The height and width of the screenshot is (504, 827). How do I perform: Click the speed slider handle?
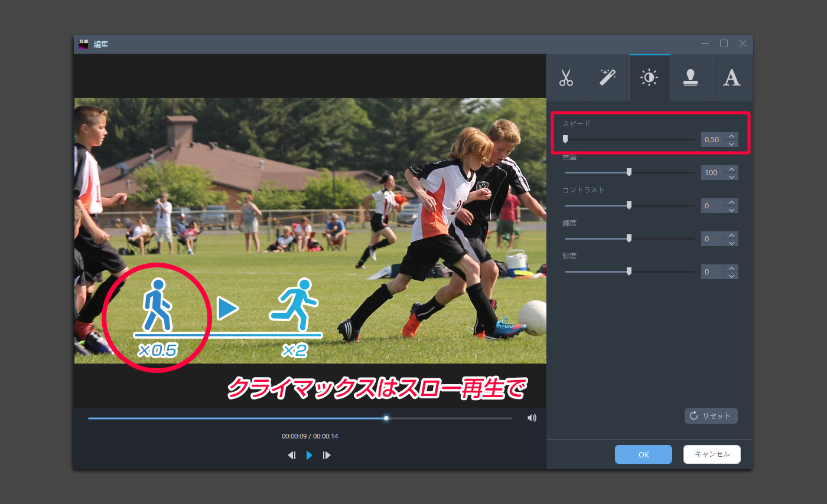565,139
